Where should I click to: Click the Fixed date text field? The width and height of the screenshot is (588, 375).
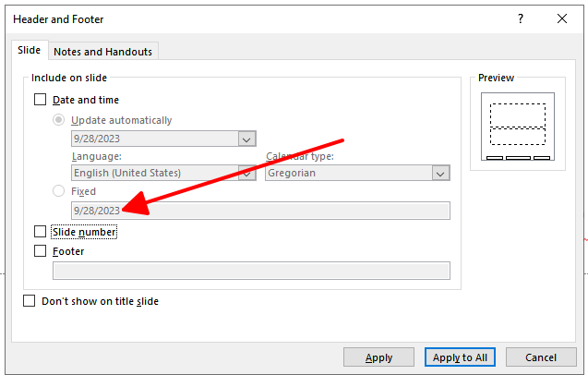[x=260, y=211]
